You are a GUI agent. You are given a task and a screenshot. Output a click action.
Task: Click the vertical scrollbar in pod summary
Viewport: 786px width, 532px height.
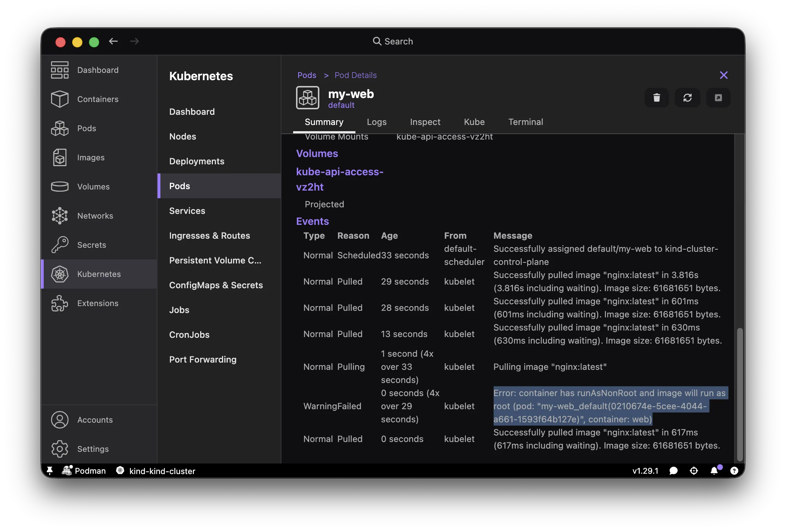(x=740, y=394)
